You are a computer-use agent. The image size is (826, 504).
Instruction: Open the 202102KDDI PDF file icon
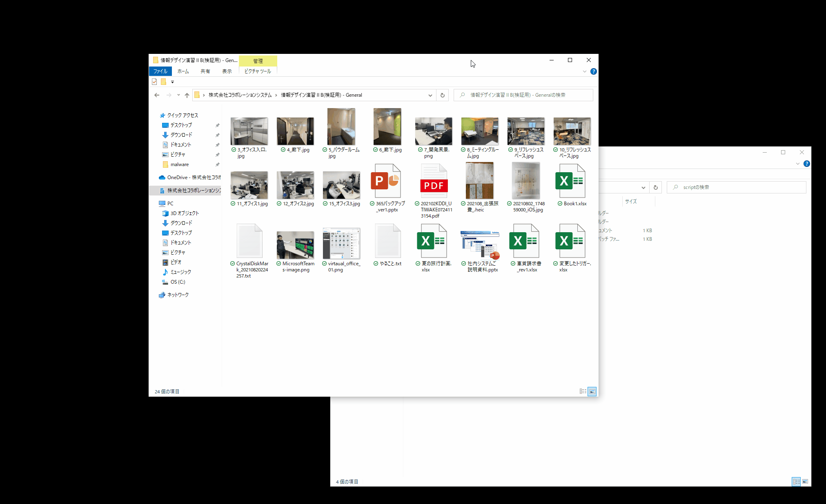(x=434, y=182)
